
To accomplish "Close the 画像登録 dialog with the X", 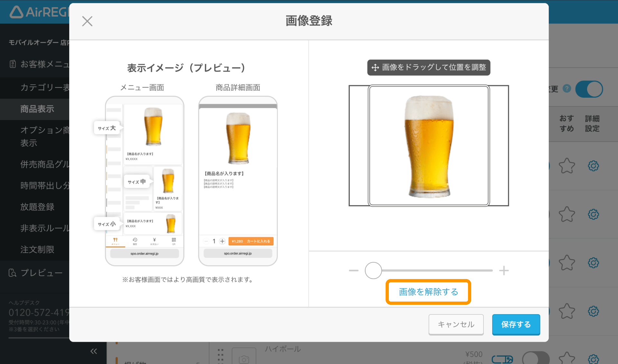I will point(87,21).
